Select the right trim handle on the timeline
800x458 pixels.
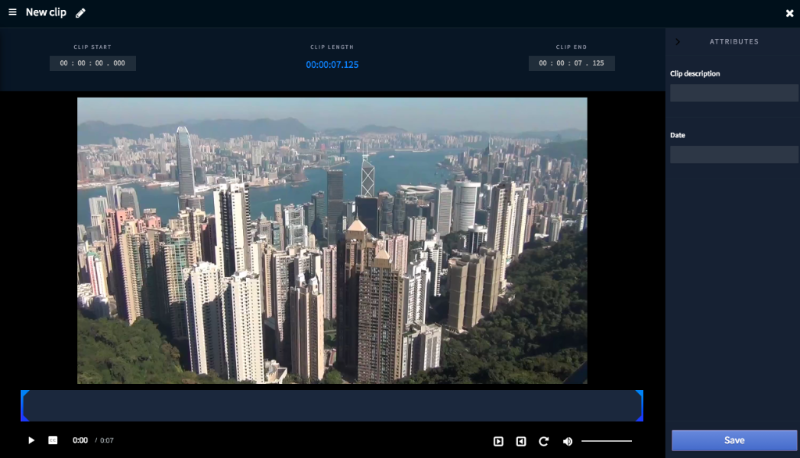(640, 405)
